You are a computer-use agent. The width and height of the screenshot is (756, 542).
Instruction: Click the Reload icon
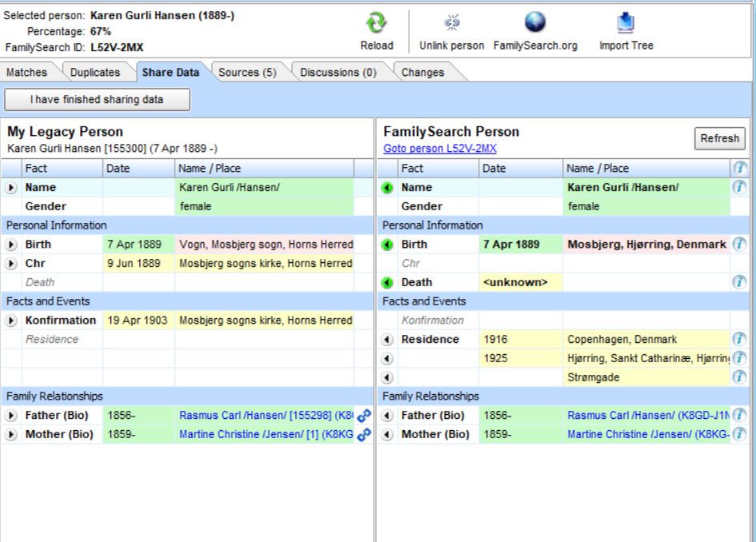(376, 22)
